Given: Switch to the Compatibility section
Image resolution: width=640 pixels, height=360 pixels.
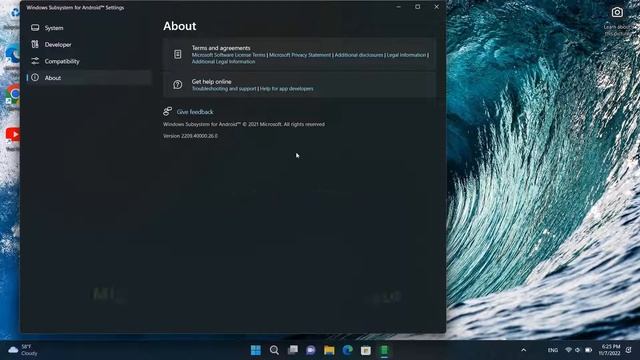Looking at the screenshot, I should [89, 61].
